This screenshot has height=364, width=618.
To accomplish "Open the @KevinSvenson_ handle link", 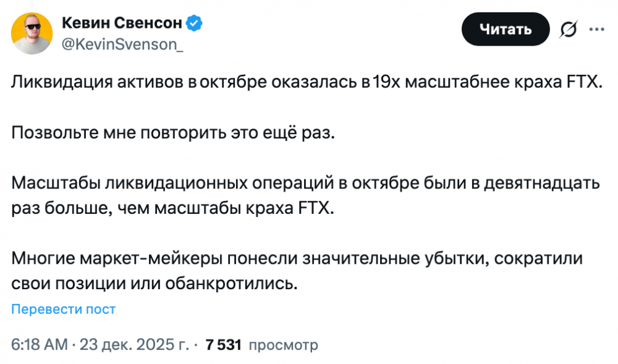I will [x=122, y=43].
